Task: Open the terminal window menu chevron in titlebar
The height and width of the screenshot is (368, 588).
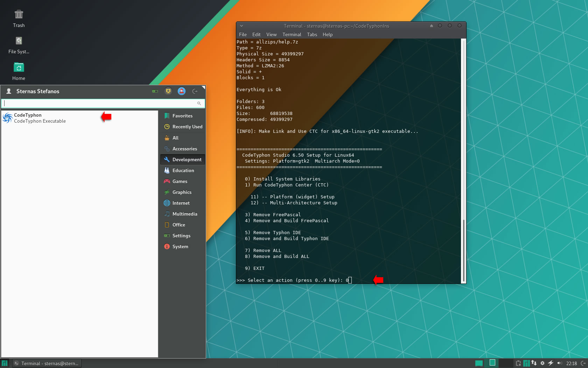Action: pyautogui.click(x=241, y=26)
